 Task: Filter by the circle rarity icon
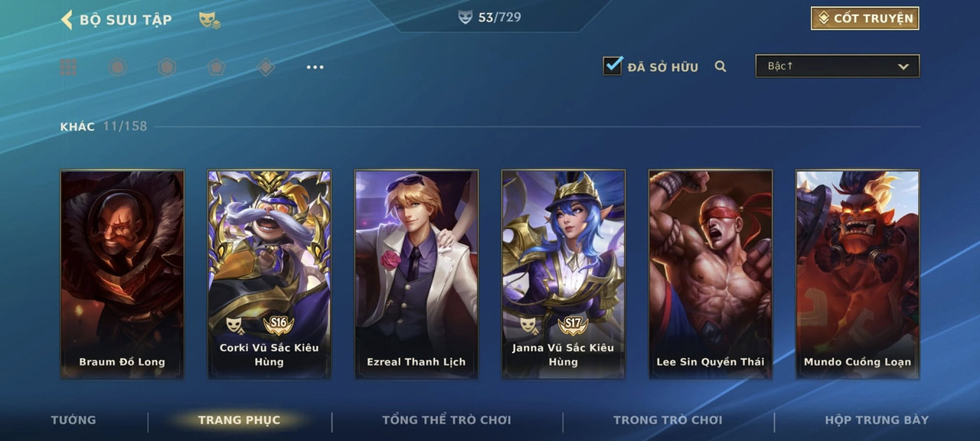click(x=117, y=67)
